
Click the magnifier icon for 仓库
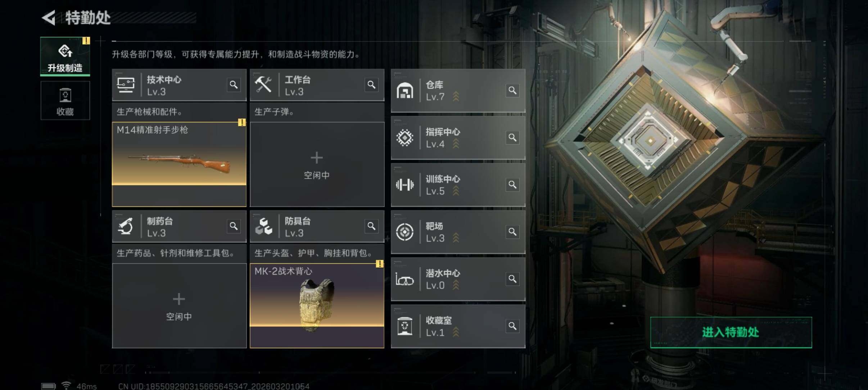click(x=512, y=90)
